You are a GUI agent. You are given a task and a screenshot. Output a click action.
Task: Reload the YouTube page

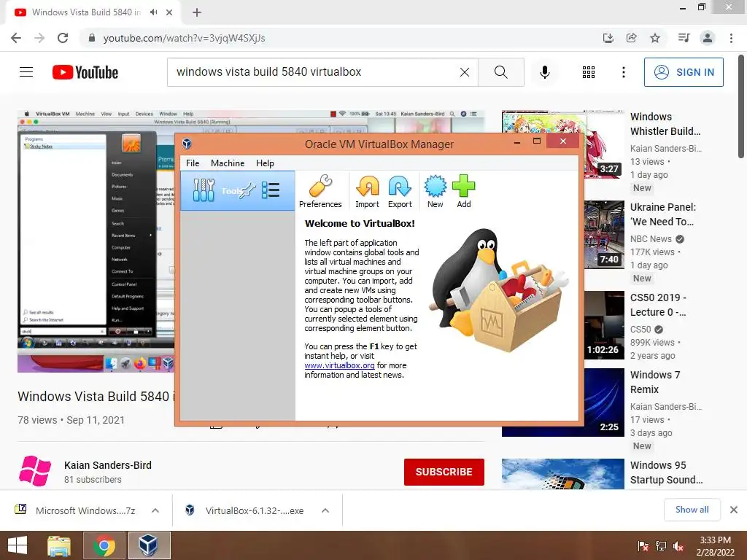coord(63,38)
